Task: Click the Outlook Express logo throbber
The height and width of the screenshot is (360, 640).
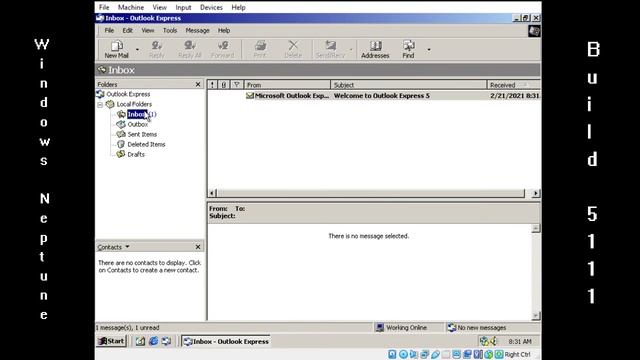Action: 534,31
